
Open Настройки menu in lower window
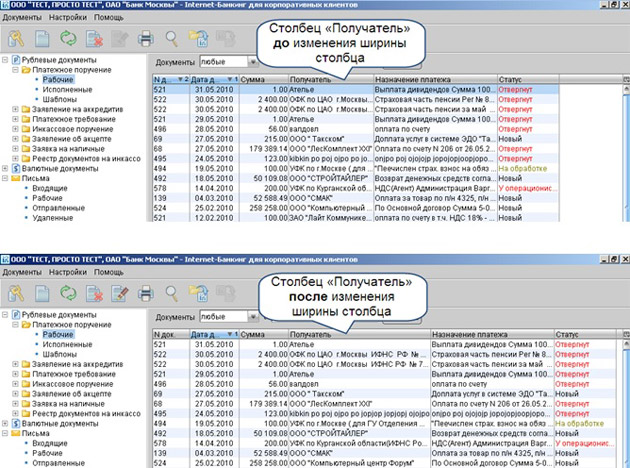point(68,272)
